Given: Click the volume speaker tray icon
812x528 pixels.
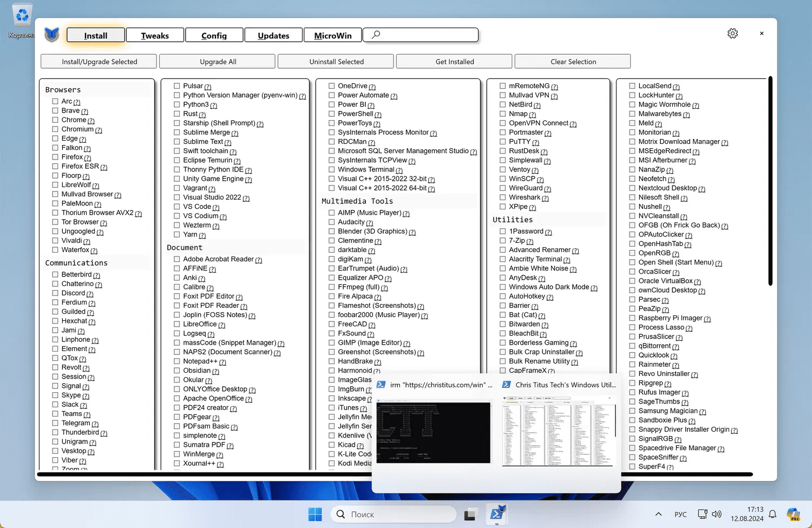Looking at the screenshot, I should tap(717, 514).
